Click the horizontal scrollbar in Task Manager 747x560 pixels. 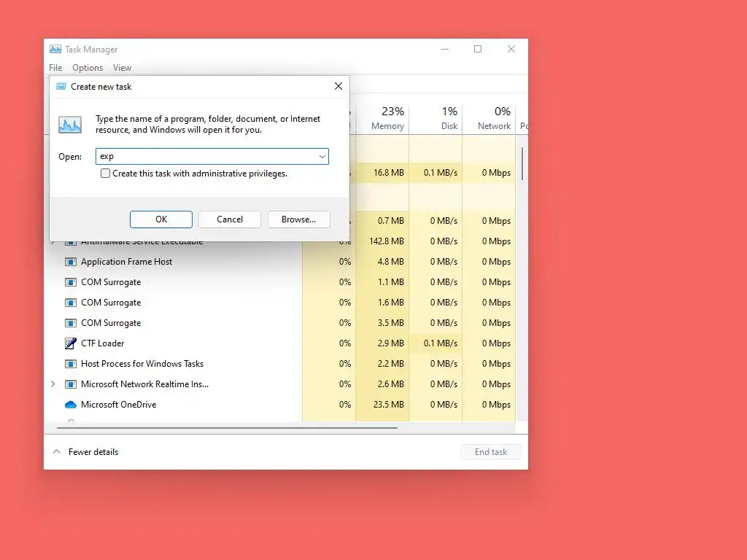(x=227, y=428)
